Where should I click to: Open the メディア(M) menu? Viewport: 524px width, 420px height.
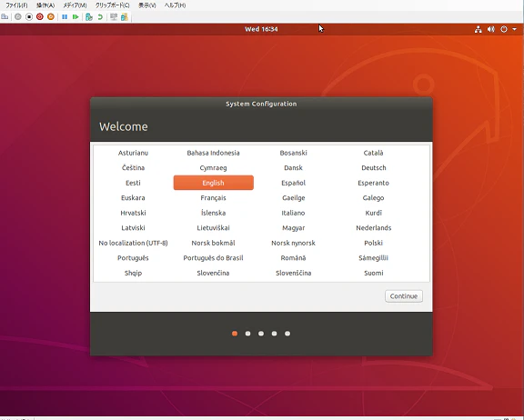click(x=75, y=5)
